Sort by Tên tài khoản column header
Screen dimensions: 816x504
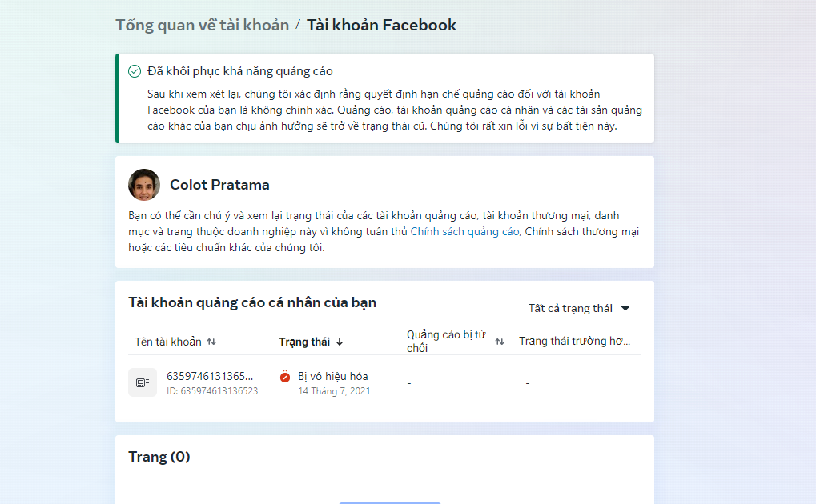point(168,342)
